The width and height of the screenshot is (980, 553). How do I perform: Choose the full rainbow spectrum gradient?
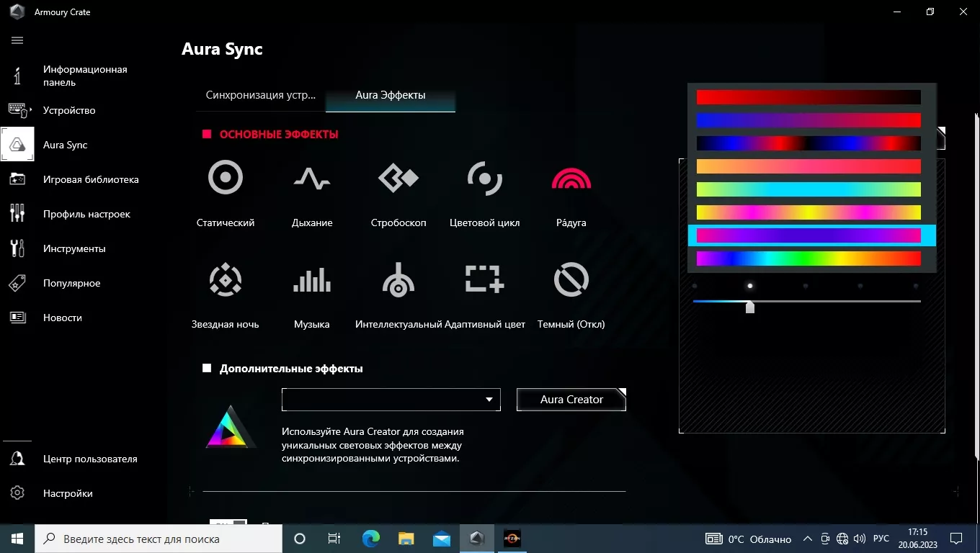tap(808, 258)
